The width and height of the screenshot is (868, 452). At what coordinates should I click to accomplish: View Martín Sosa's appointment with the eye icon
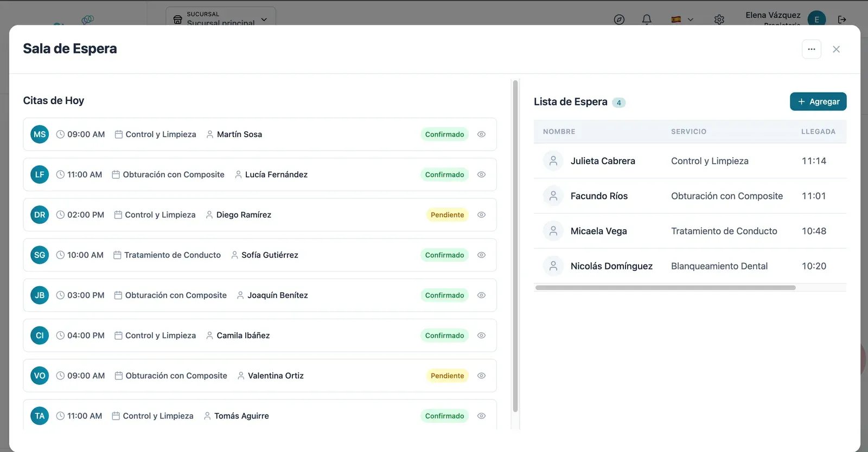pos(481,134)
